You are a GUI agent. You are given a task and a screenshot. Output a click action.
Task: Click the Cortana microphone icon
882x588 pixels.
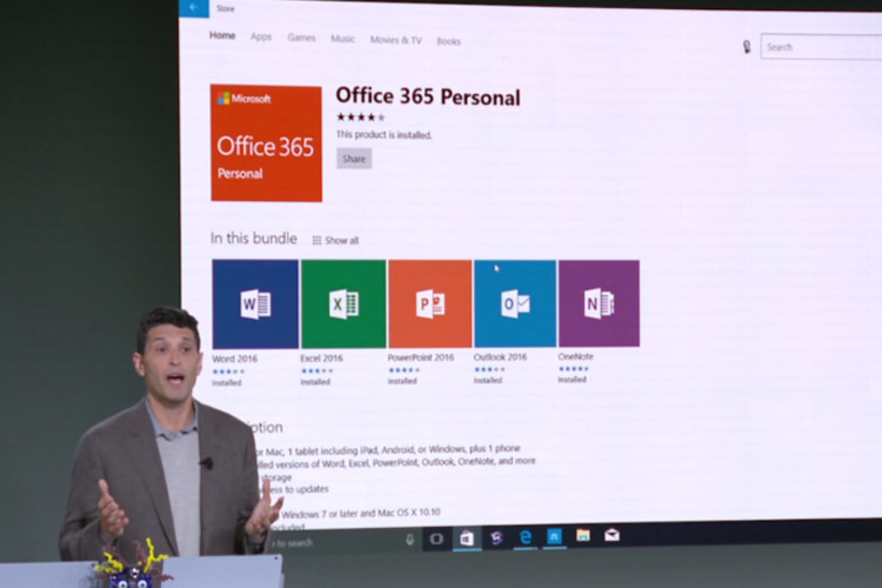click(x=410, y=539)
